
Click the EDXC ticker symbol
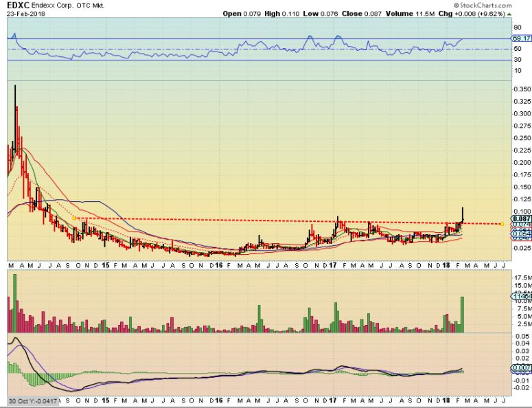[19, 5]
